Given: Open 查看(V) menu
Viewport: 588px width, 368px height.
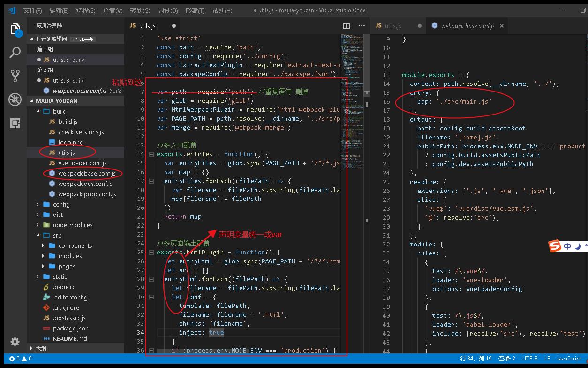Looking at the screenshot, I should [x=113, y=10].
